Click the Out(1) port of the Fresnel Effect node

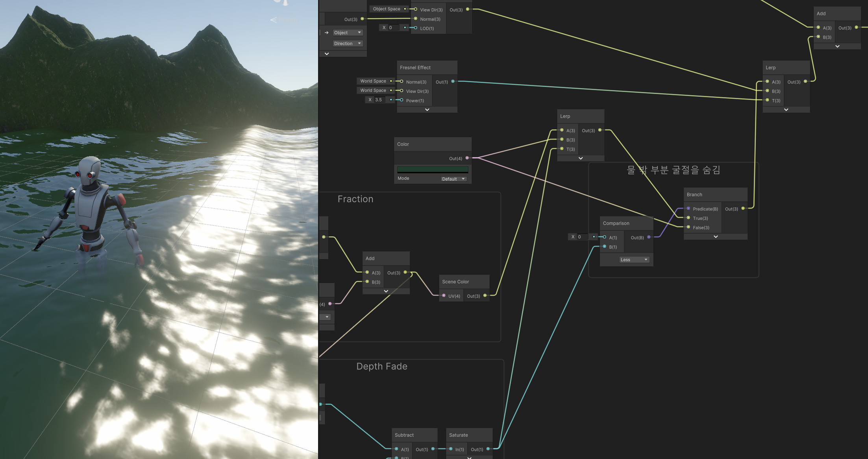pos(453,81)
